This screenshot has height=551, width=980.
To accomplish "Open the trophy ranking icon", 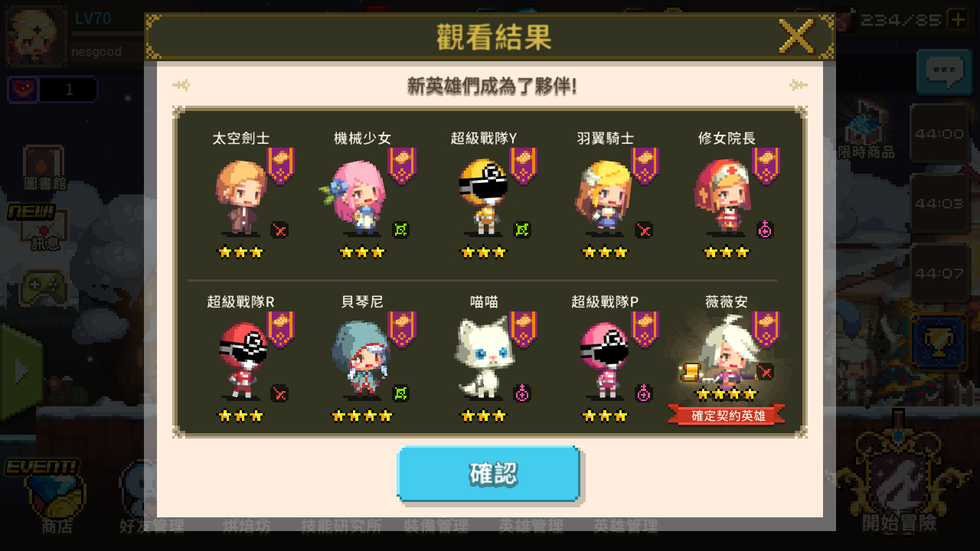I will (x=939, y=343).
